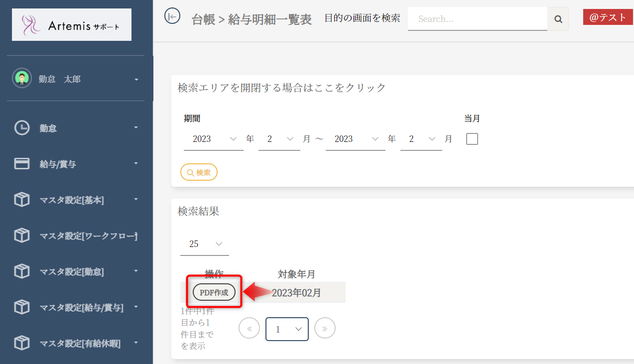Viewport: 634px width, 364px height.
Task: Click the orange 検索 button
Action: [199, 172]
